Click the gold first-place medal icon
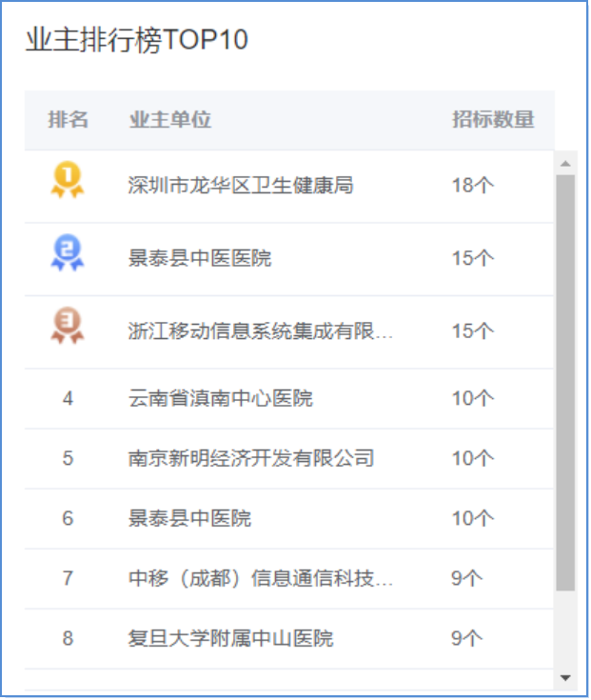The height and width of the screenshot is (700, 591). click(68, 179)
